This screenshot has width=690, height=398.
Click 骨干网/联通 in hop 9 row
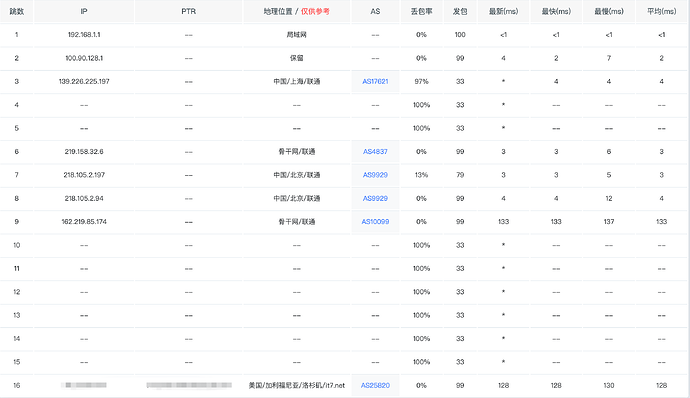[297, 221]
